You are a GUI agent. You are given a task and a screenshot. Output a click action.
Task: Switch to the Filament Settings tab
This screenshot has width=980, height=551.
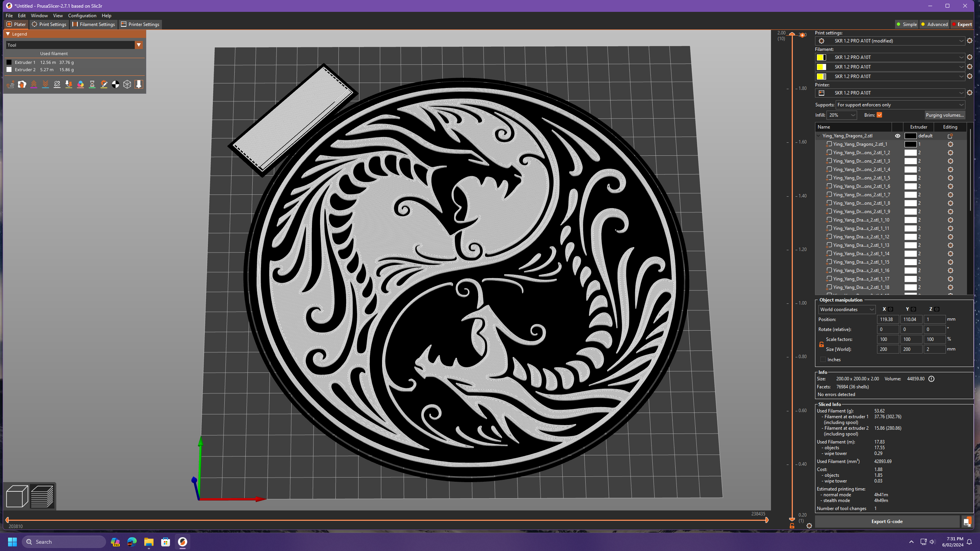pyautogui.click(x=94, y=24)
